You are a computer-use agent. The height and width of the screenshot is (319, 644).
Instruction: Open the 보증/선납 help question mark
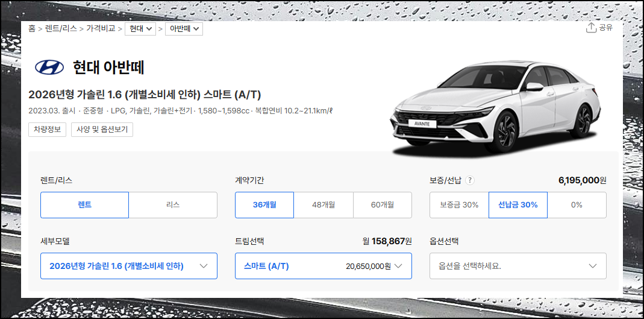click(470, 180)
